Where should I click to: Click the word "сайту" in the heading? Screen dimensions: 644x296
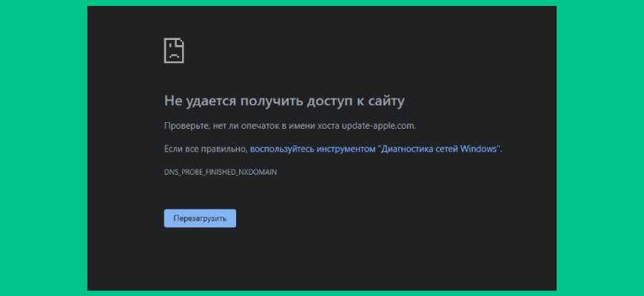coord(385,101)
